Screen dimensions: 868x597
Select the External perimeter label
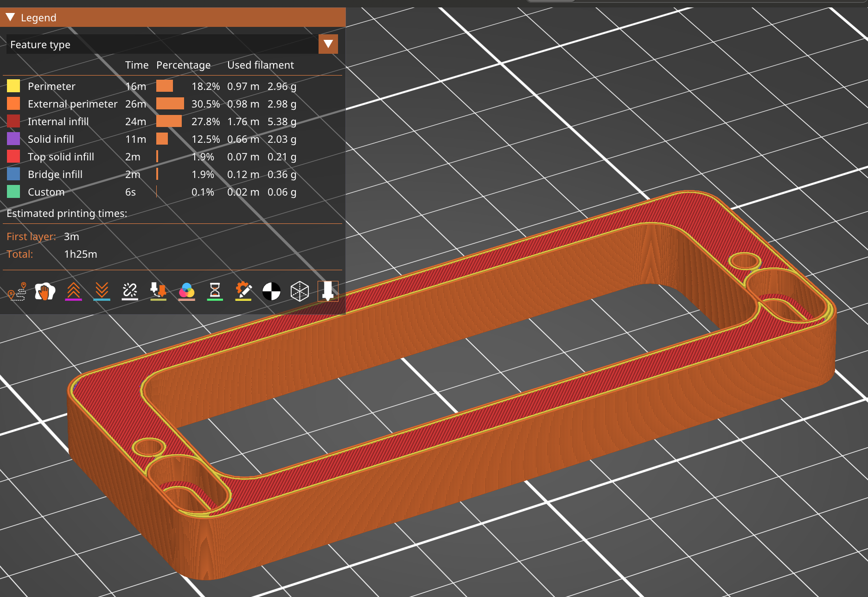point(73,104)
